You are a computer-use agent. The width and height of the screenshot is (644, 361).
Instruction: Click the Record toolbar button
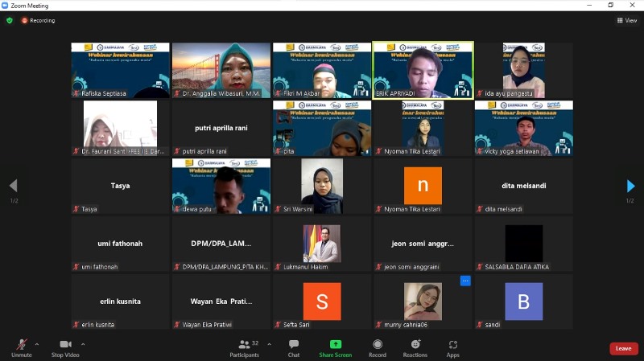(378, 348)
